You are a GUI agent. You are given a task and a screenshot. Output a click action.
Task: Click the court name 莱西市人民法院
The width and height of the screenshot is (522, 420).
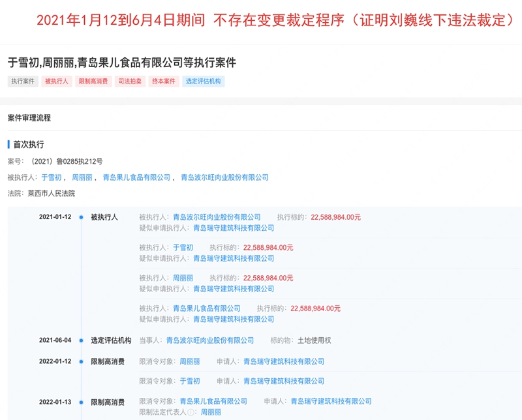tap(52, 193)
